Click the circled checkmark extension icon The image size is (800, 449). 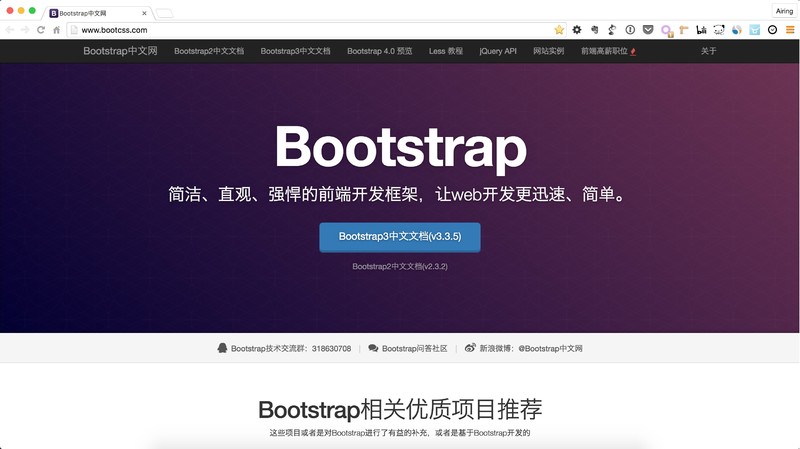click(x=772, y=30)
